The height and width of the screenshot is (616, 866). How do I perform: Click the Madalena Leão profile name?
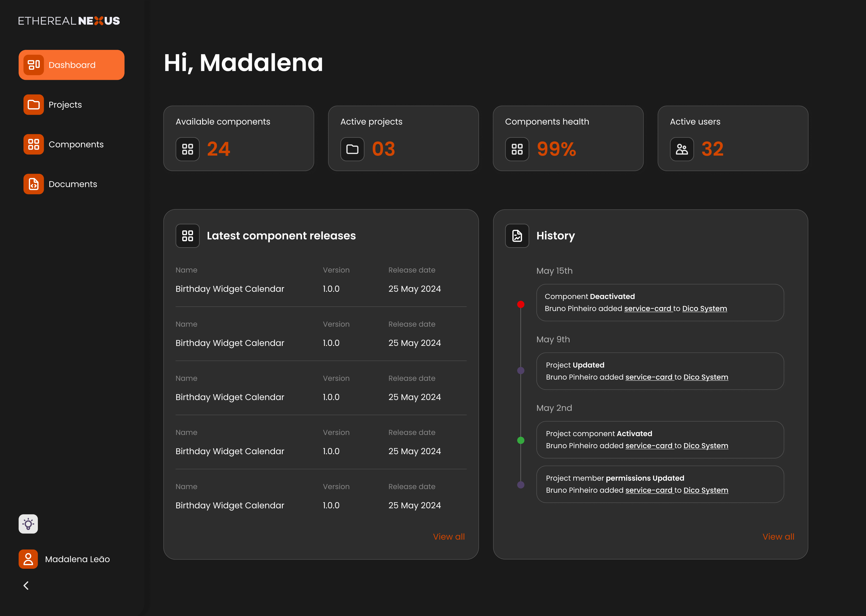[x=77, y=559]
